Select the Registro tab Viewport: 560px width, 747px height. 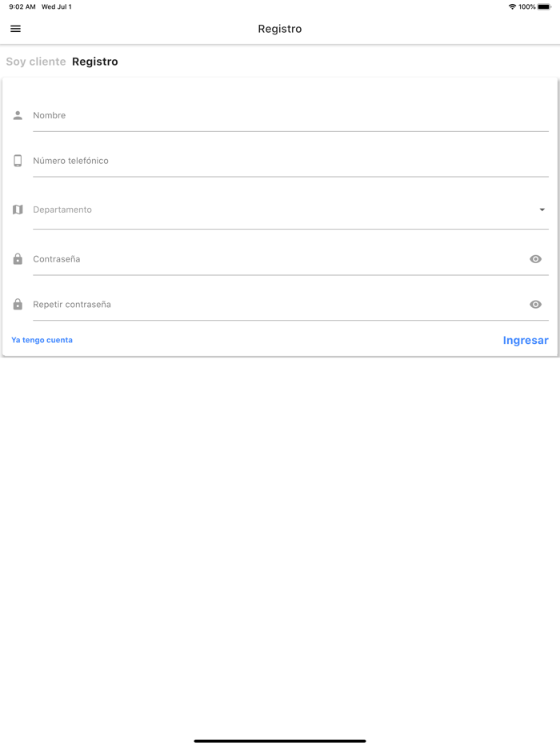(95, 62)
